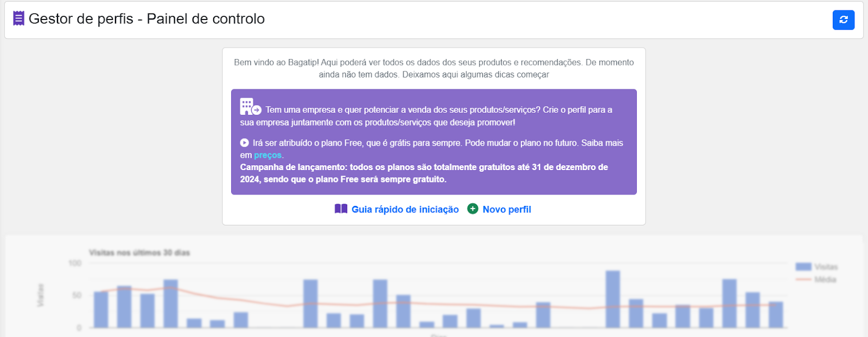Image resolution: width=868 pixels, height=337 pixels.
Task: Click the 'Campanha de lançamento' bold text
Action: click(424, 173)
